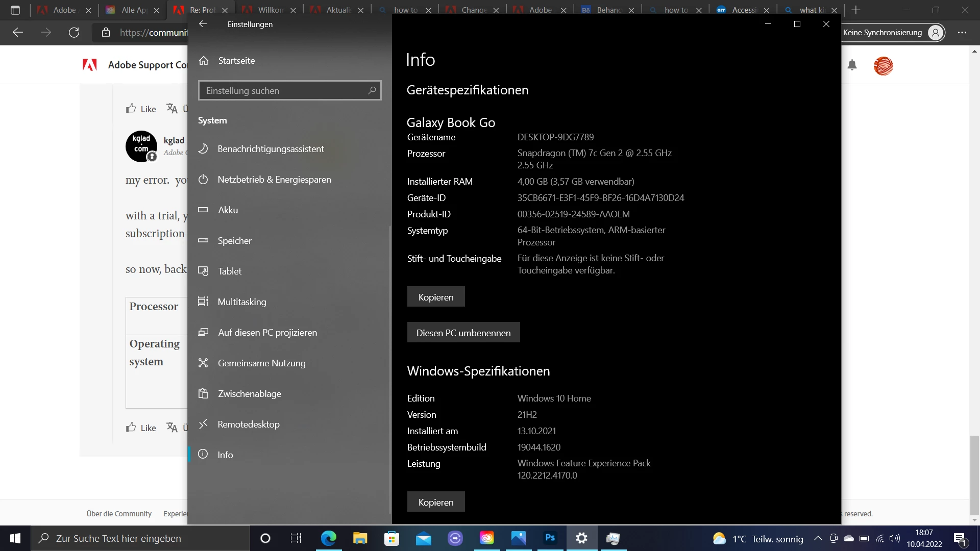980x551 pixels.
Task: Open Zwischenablage clipboard settings
Action: click(249, 394)
